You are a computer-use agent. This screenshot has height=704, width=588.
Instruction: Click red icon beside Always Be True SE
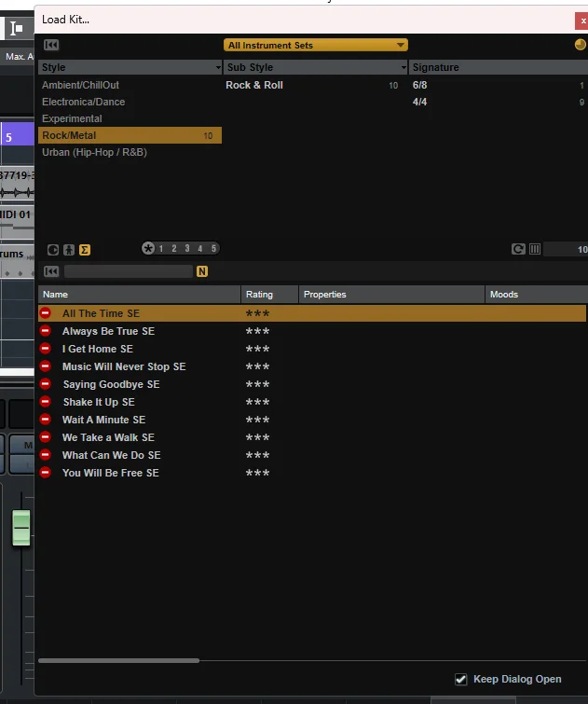click(x=46, y=331)
